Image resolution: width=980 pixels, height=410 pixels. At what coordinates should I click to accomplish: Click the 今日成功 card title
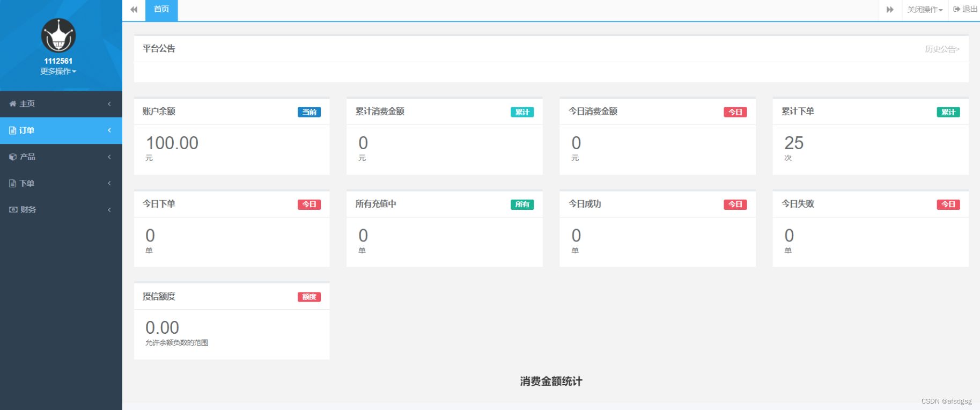click(585, 203)
